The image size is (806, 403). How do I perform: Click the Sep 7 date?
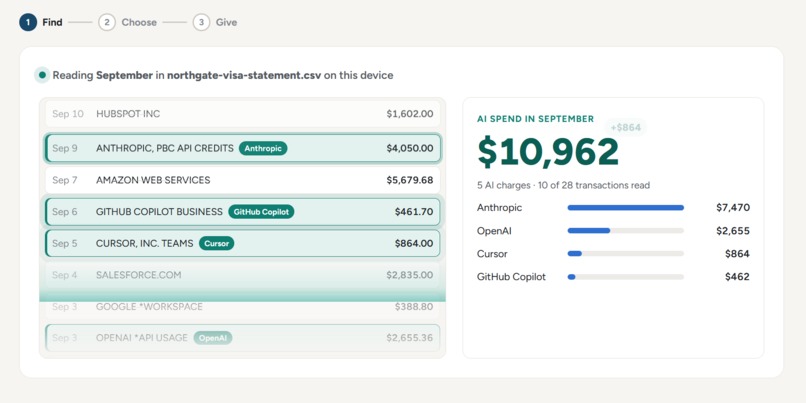coord(65,180)
